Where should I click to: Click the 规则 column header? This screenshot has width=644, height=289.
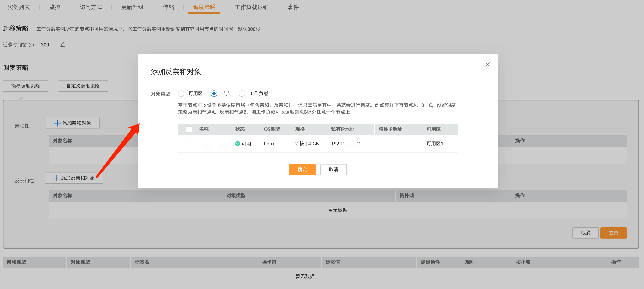point(470,262)
